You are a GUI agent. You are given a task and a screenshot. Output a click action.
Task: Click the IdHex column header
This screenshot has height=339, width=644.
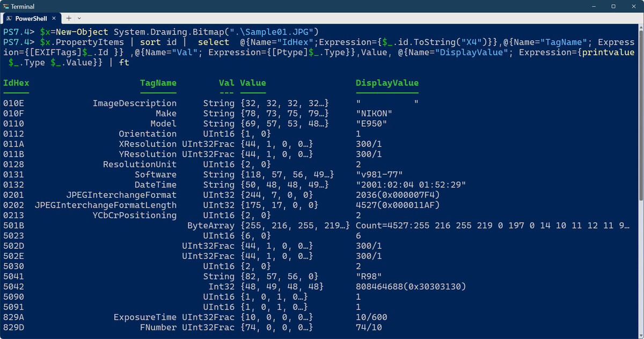[16, 83]
